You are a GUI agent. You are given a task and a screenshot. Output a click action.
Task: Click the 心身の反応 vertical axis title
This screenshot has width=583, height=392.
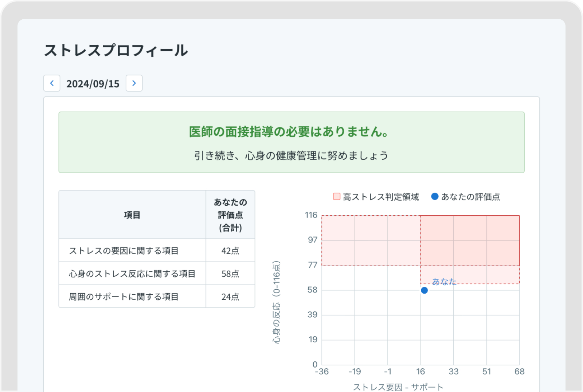pos(277,302)
